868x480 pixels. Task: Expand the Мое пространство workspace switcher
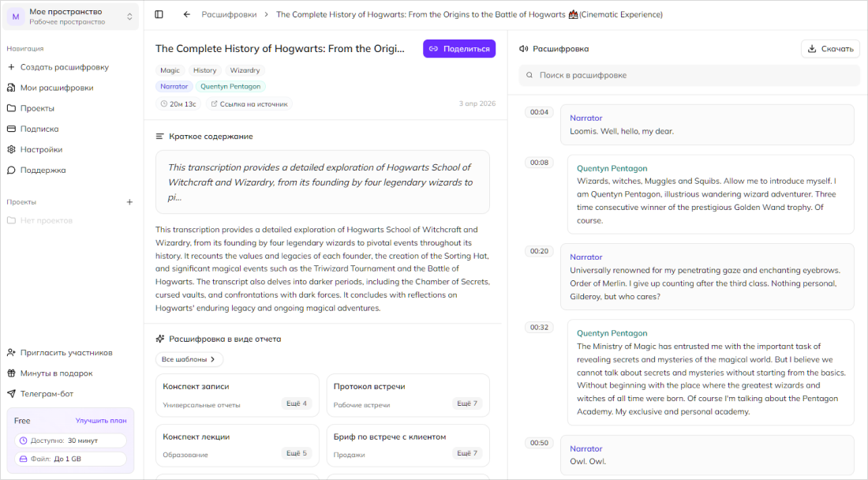pos(70,17)
